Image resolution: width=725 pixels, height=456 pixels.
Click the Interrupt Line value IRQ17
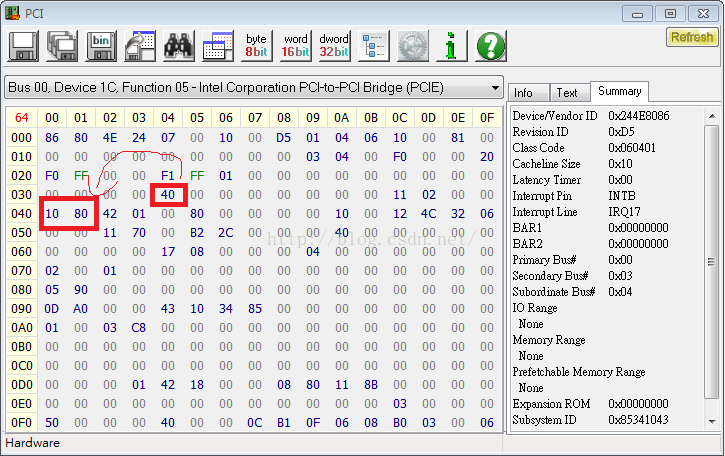tap(624, 212)
